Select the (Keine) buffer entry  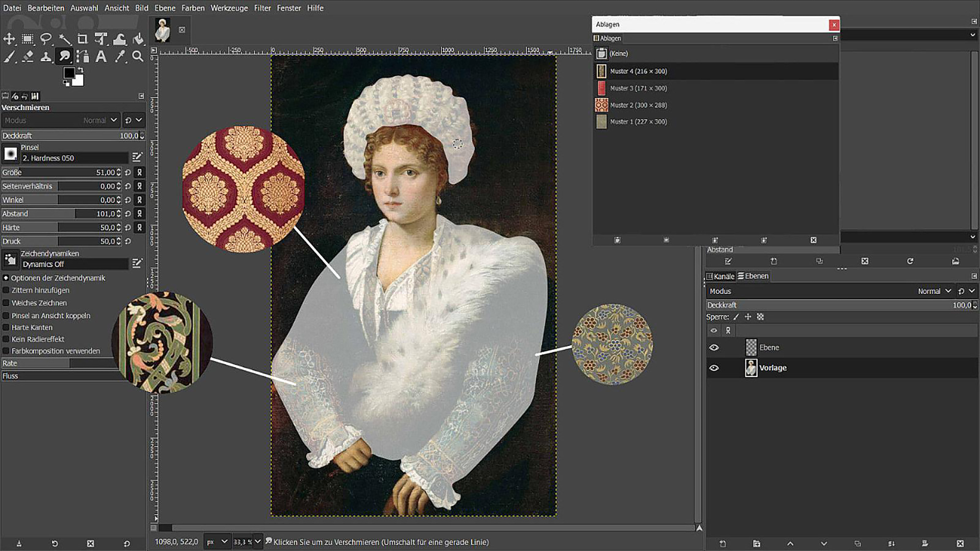click(715, 53)
